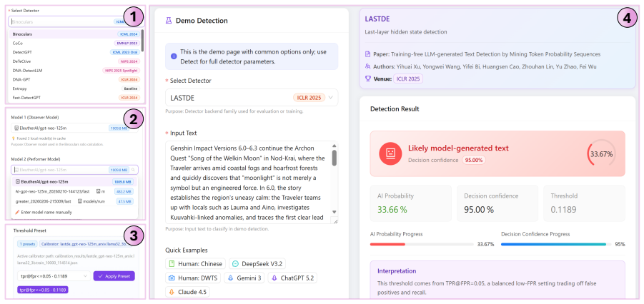
Task: Click the search icon in Model 2 field
Action: point(134,169)
